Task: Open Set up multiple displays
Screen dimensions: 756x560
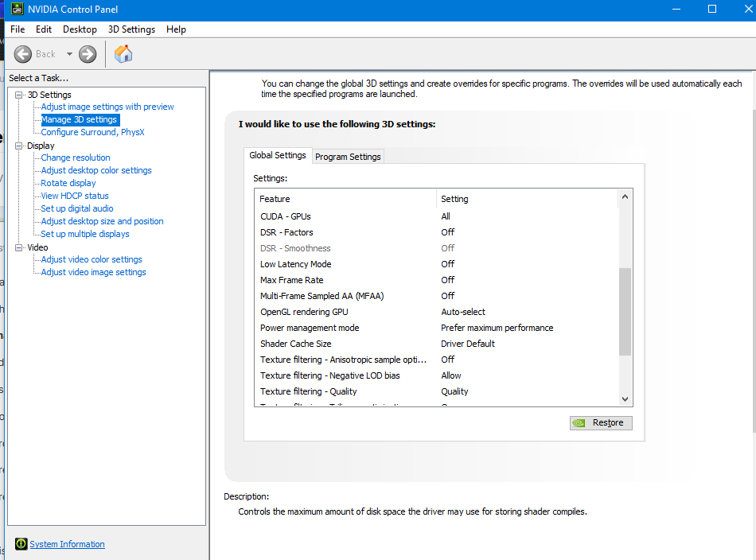Action: (x=85, y=234)
